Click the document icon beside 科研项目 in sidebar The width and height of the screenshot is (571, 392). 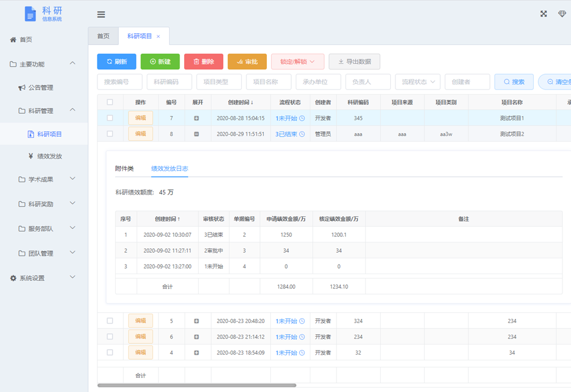[31, 134]
